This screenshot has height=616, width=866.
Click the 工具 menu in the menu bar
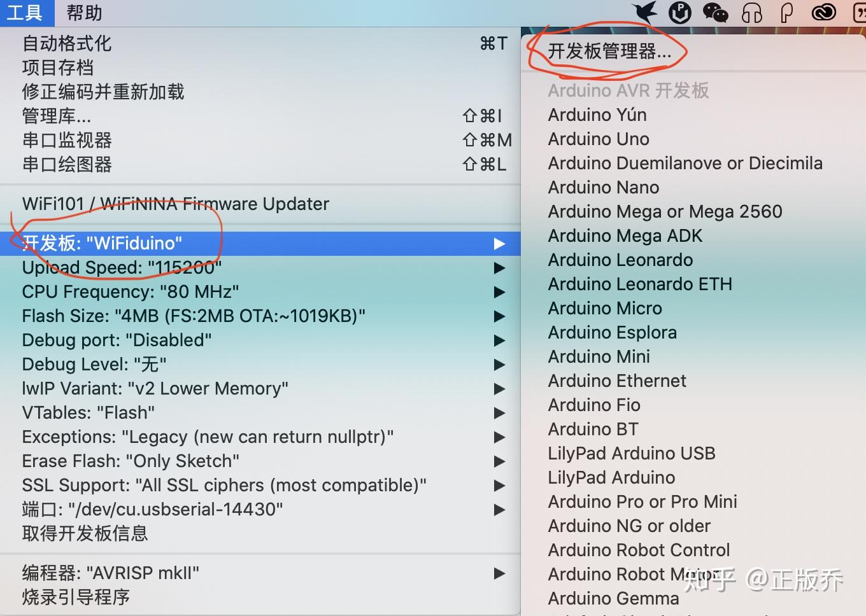(x=27, y=12)
